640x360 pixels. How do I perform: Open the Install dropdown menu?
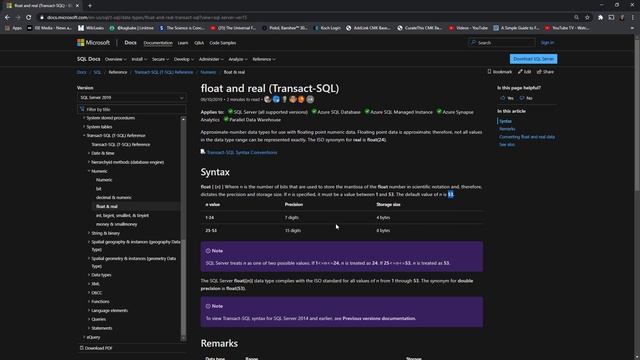click(x=139, y=59)
